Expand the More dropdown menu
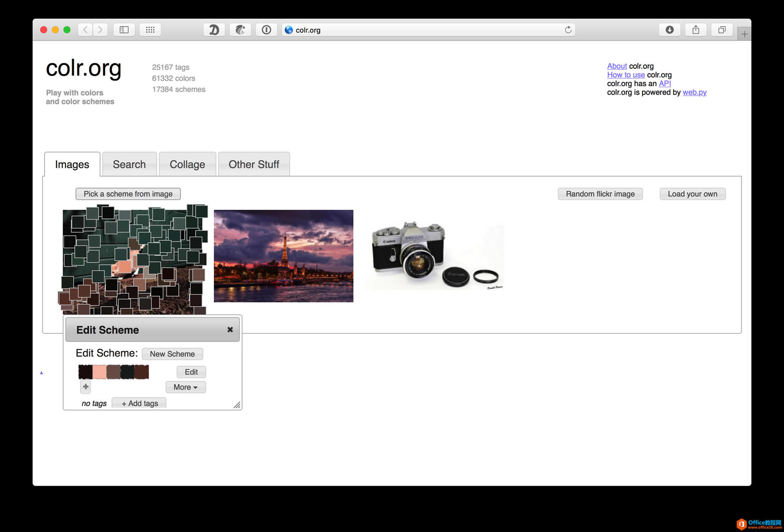Image resolution: width=784 pixels, height=532 pixels. pyautogui.click(x=185, y=387)
